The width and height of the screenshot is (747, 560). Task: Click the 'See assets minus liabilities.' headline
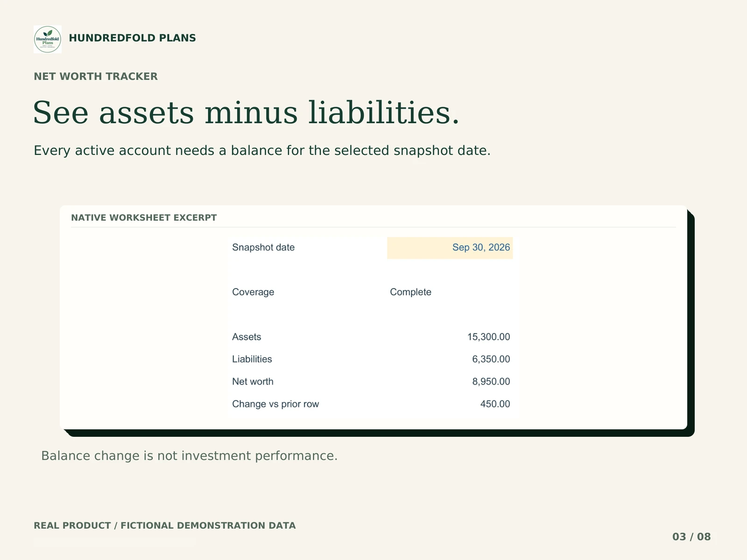pos(246,113)
